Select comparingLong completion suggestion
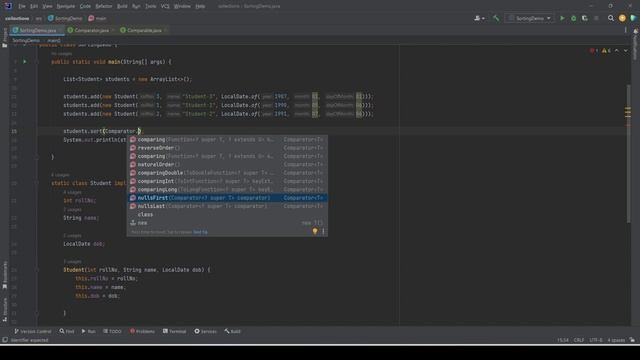 point(227,189)
